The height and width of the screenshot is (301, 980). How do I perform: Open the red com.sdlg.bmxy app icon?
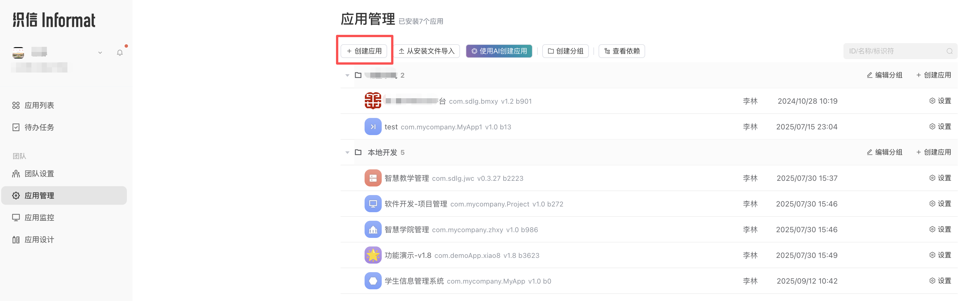[373, 101]
